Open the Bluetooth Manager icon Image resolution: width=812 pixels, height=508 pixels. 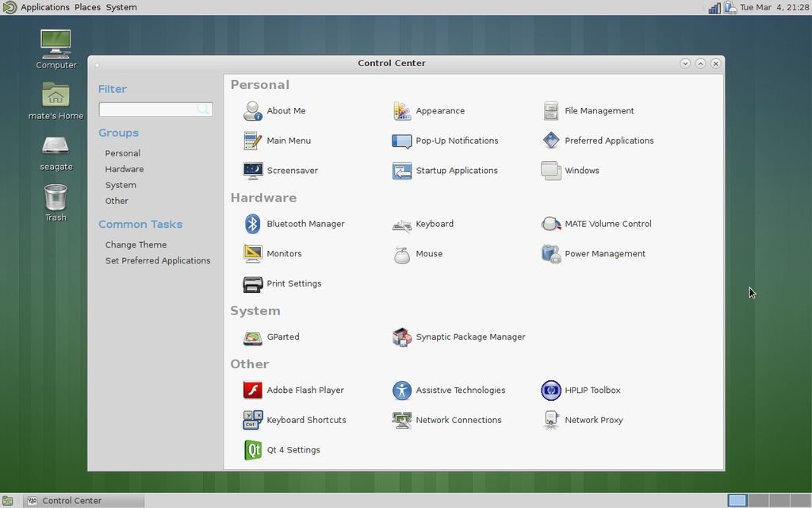point(252,224)
